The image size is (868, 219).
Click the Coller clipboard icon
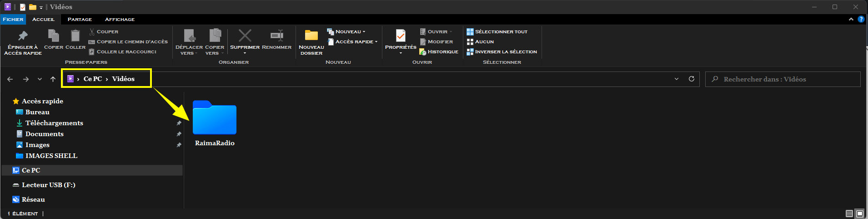coord(75,36)
